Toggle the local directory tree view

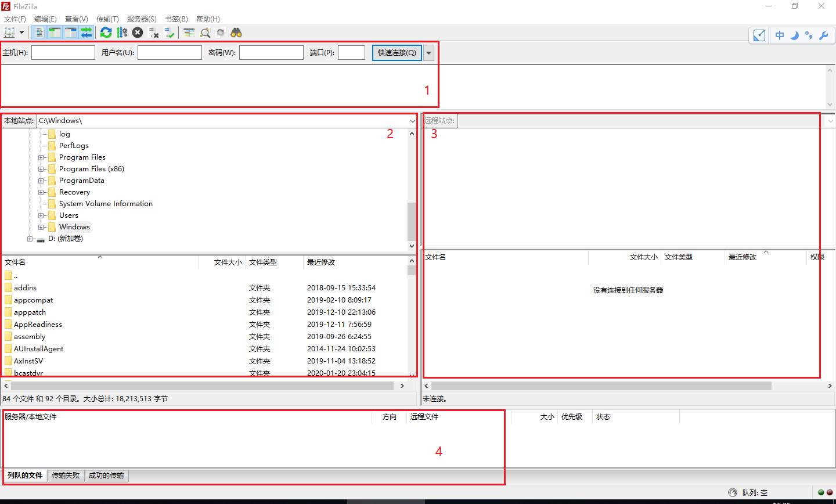click(x=55, y=33)
